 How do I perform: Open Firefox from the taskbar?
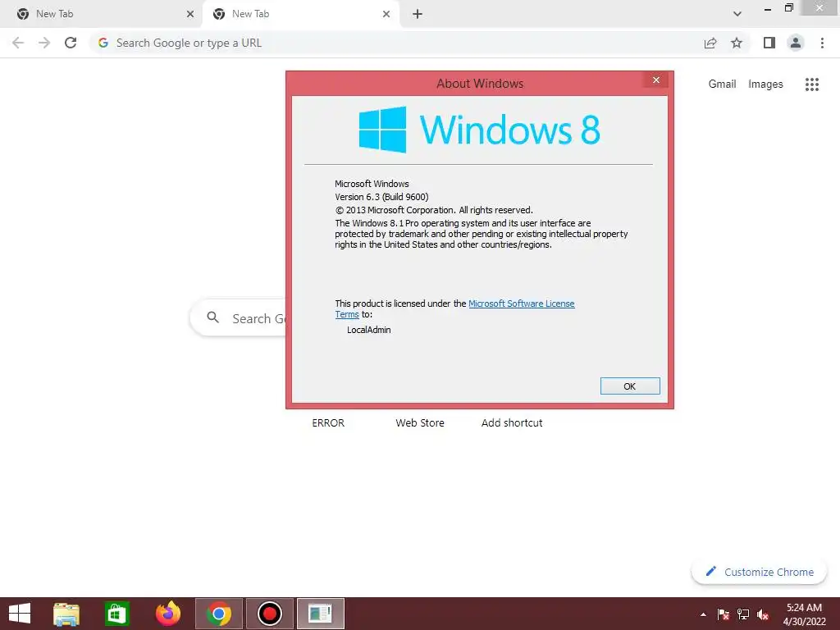(x=168, y=614)
